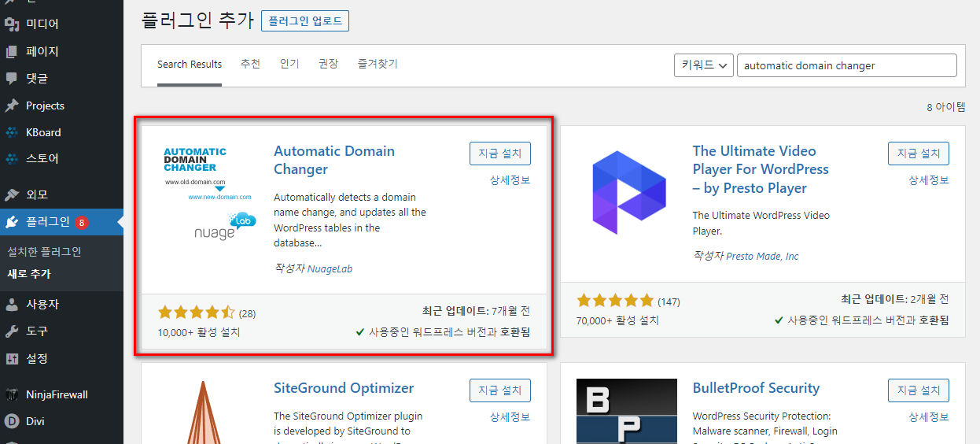
Task: Click the Automatic Domain Changer title link
Action: coord(334,160)
